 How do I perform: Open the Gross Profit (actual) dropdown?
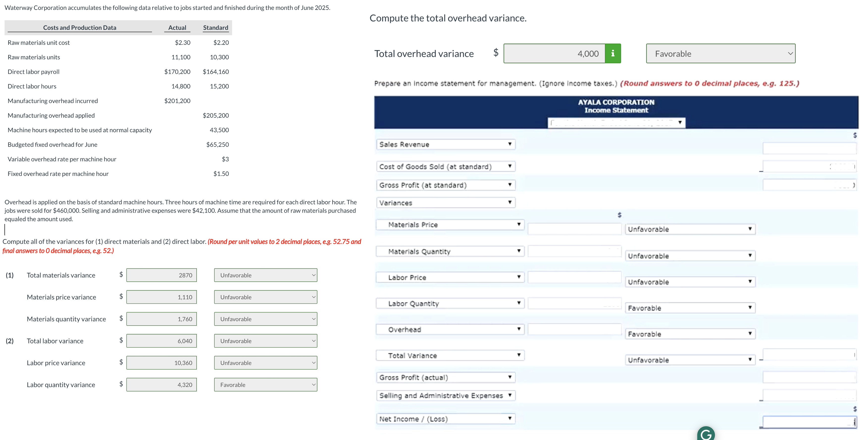(445, 377)
